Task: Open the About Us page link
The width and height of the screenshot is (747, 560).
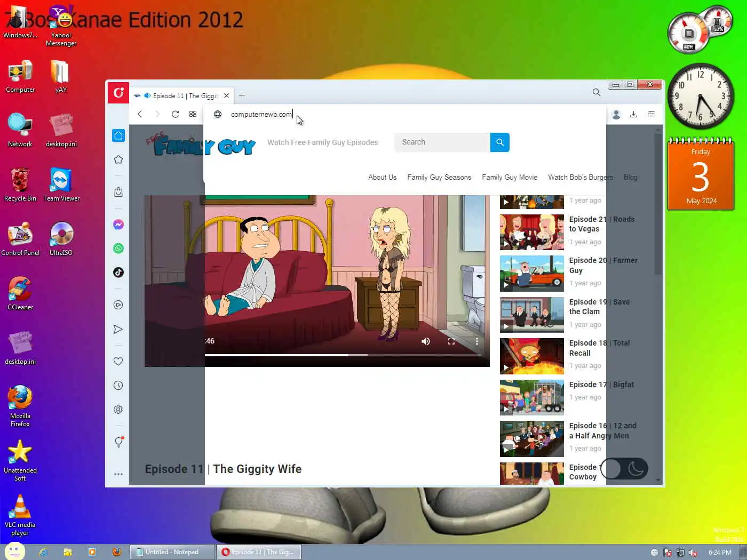Action: [382, 177]
